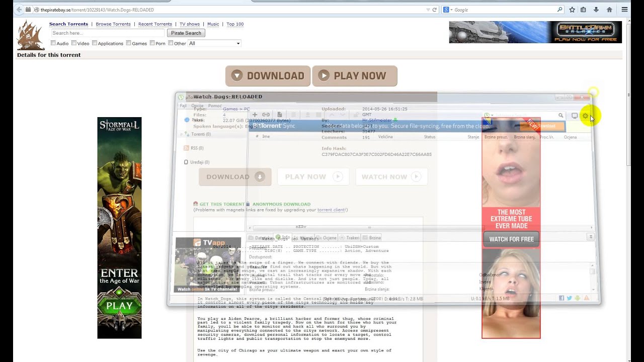
Task: Click the Pirate Search button
Action: [x=186, y=33]
